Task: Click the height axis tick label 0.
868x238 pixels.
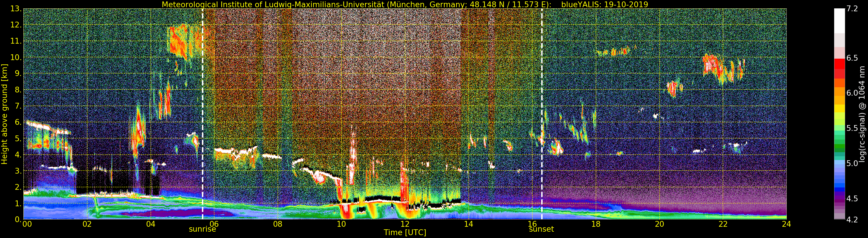Action: click(19, 220)
